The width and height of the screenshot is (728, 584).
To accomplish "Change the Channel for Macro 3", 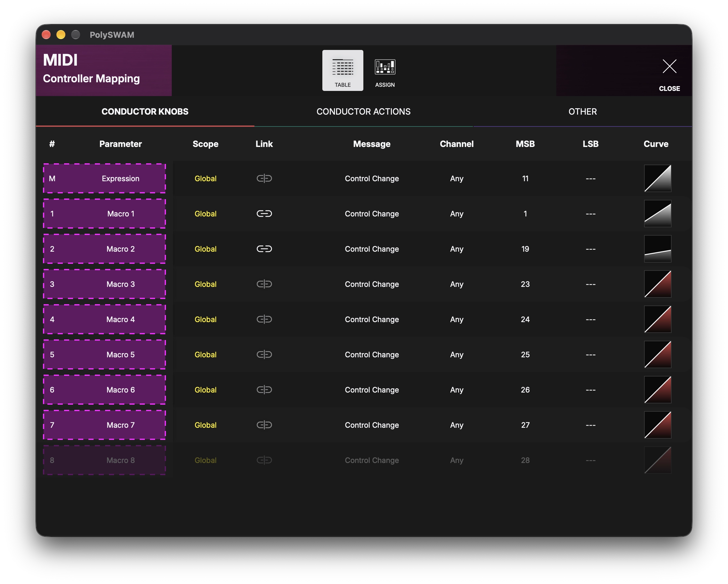I will [x=457, y=284].
